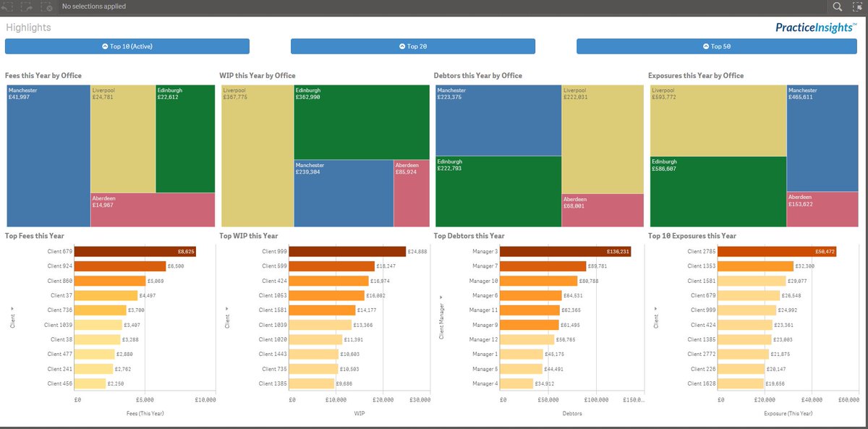Click the 'Client 37' label in Top Fees
Image resolution: width=868 pixels, height=429 pixels.
pyautogui.click(x=61, y=295)
